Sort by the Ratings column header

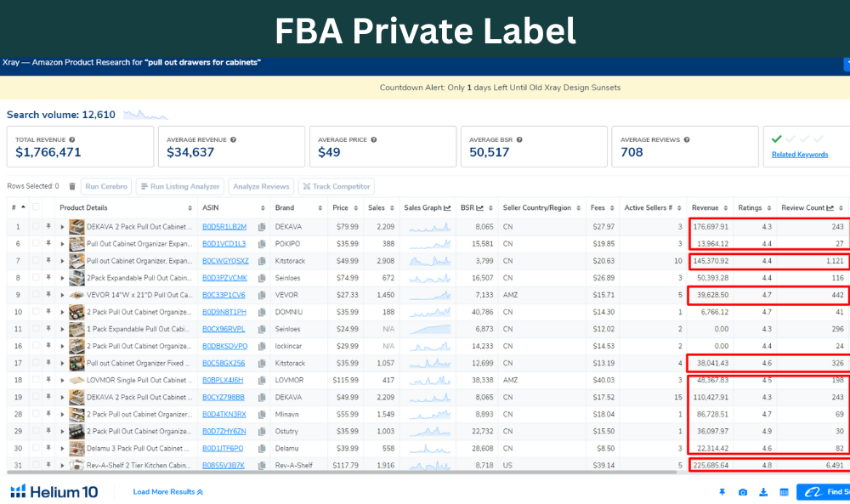tap(768, 208)
